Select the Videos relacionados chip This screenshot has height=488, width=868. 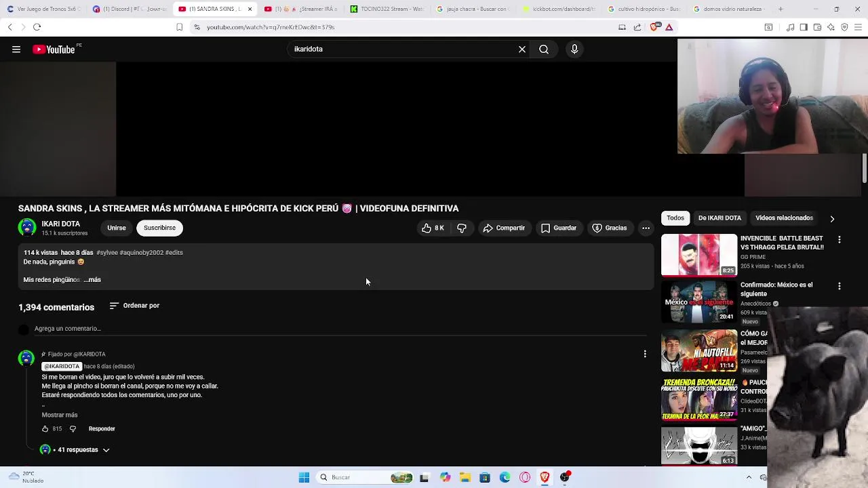(x=784, y=218)
